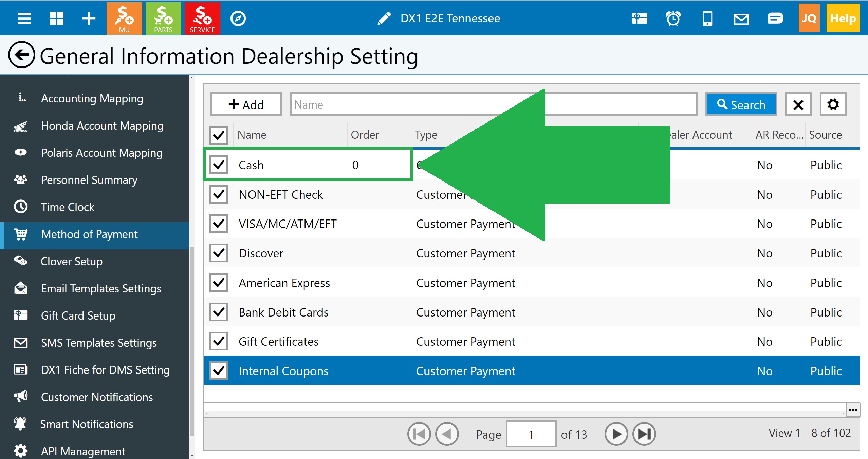Open the hamburger main menu
This screenshot has width=868, height=459.
coord(24,18)
